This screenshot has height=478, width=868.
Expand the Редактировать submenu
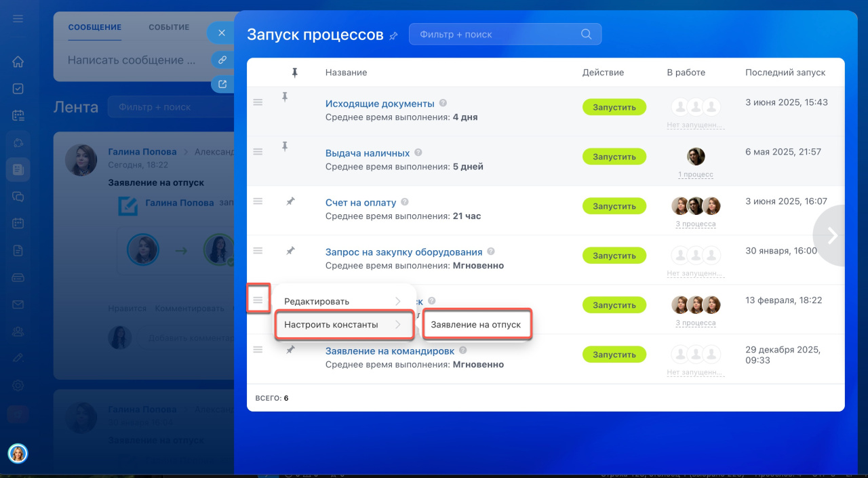pyautogui.click(x=344, y=302)
